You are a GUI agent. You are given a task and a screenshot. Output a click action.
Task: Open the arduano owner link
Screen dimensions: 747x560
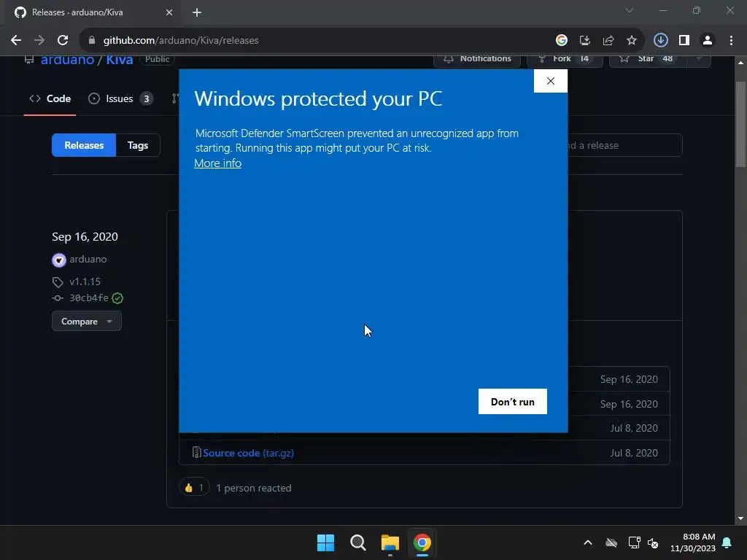67,60
